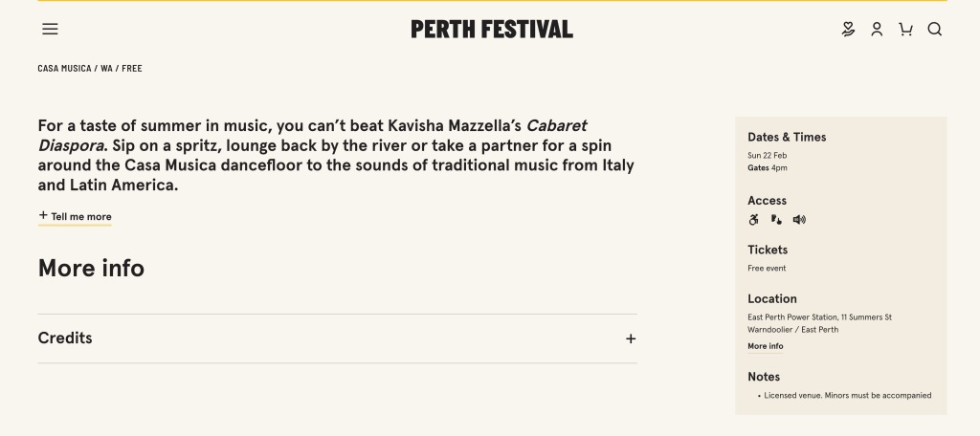The height and width of the screenshot is (436, 980).
Task: Click the Cabaret Diaspora italic title text
Action: [554, 125]
